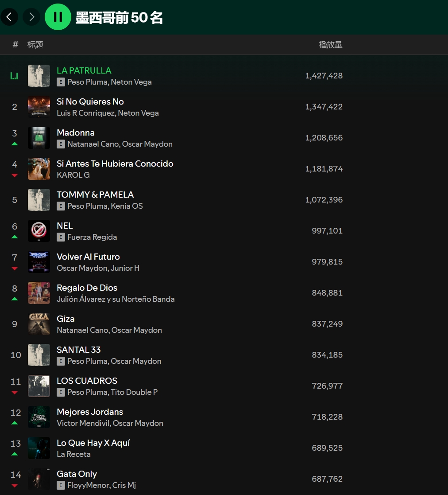
Task: Go back with the left arrow
Action: pos(9,17)
